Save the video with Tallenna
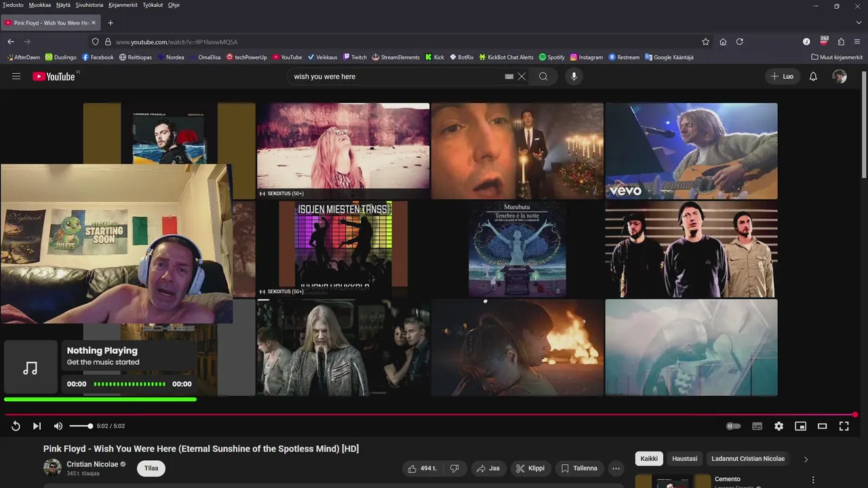The image size is (868, 488). click(x=579, y=468)
